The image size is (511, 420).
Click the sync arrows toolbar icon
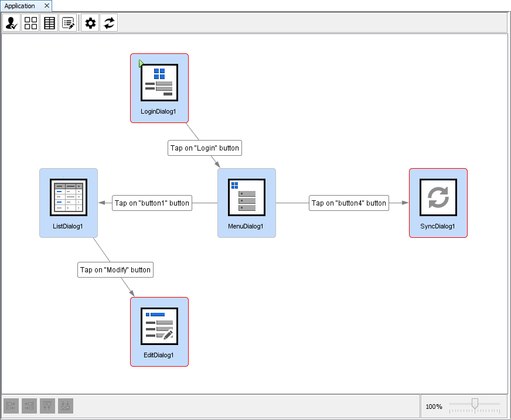pos(109,23)
